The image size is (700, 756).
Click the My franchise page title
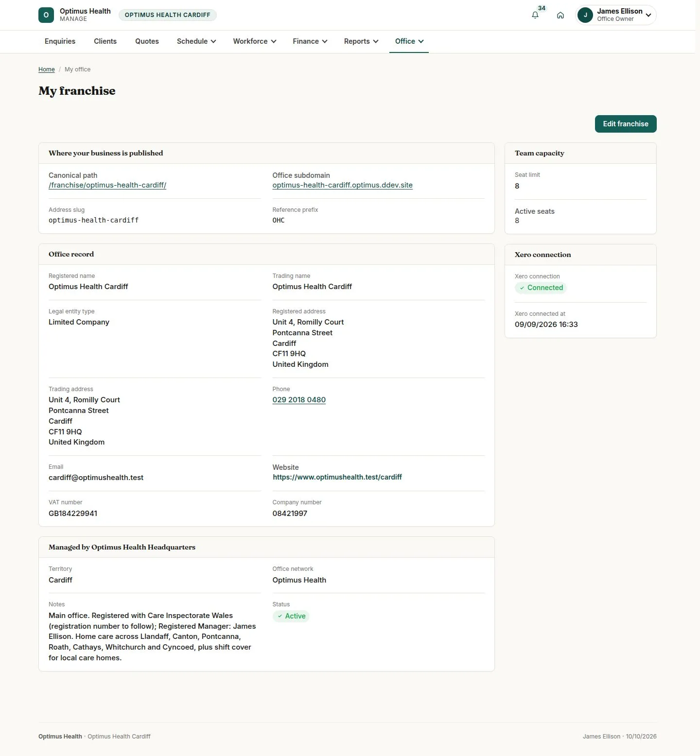[77, 91]
